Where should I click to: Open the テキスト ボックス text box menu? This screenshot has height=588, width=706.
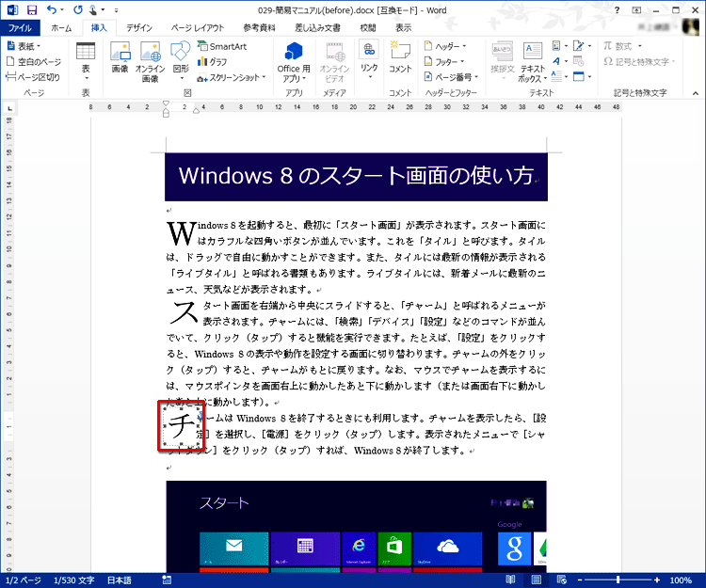pyautogui.click(x=533, y=62)
